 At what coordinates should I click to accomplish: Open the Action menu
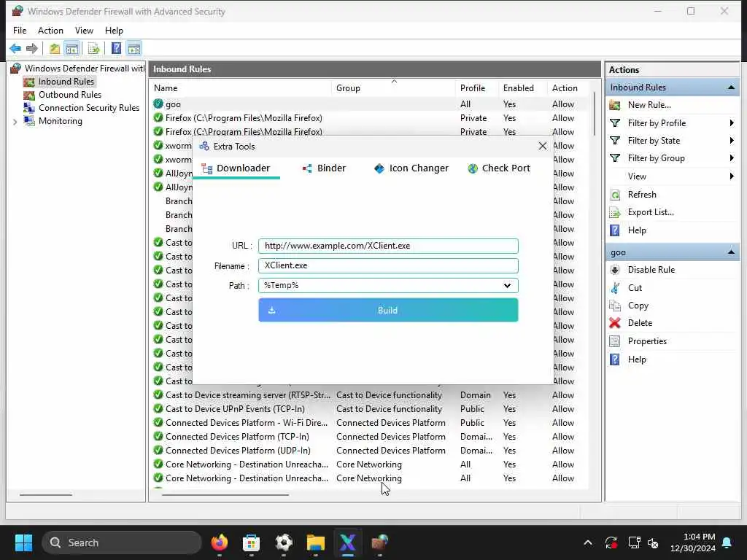tap(50, 31)
